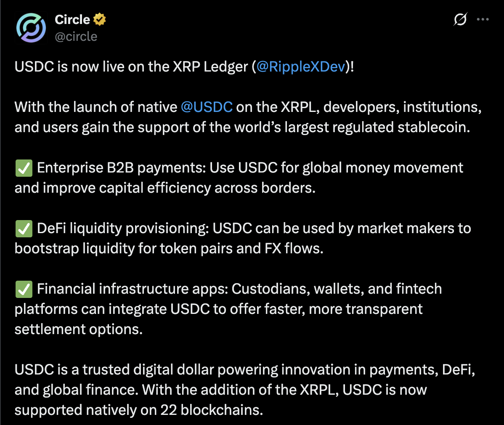Viewport: 504px width, 425px height.
Task: Click the green checkmark beside Enterprise B2B payments
Action: (24, 168)
